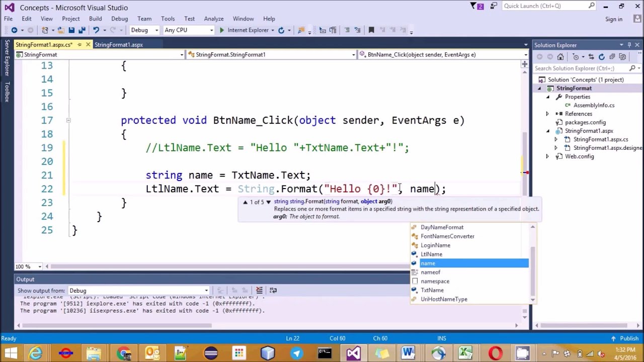The height and width of the screenshot is (362, 644).
Task: Click Publish in status bar
Action: point(626,338)
